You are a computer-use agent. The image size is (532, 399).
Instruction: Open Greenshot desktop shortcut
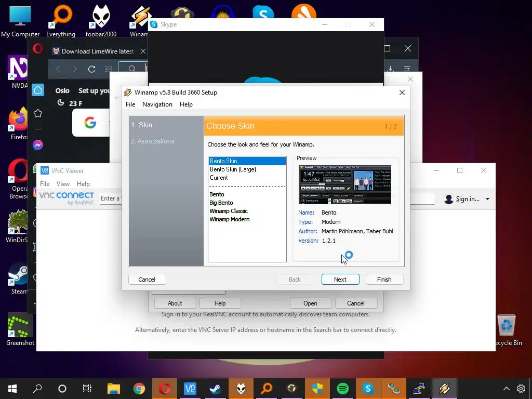point(20,329)
